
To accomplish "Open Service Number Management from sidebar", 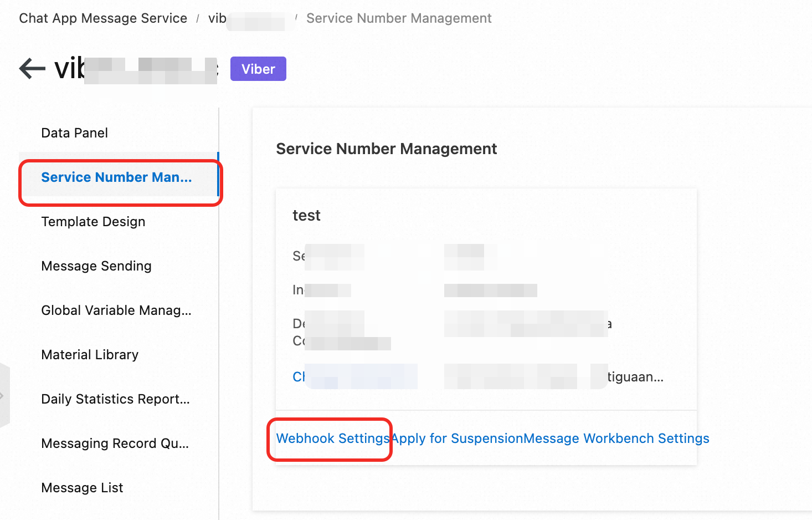I will 116,177.
